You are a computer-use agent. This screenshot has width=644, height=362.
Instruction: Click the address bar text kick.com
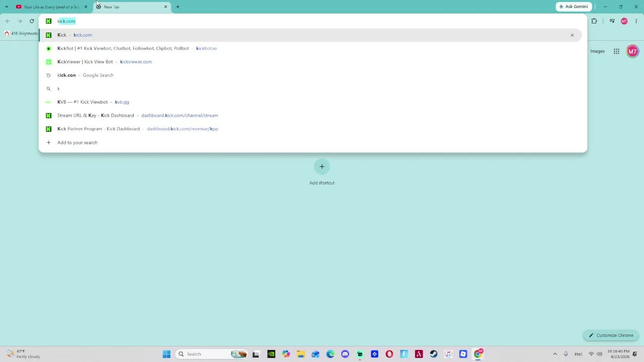(66, 21)
